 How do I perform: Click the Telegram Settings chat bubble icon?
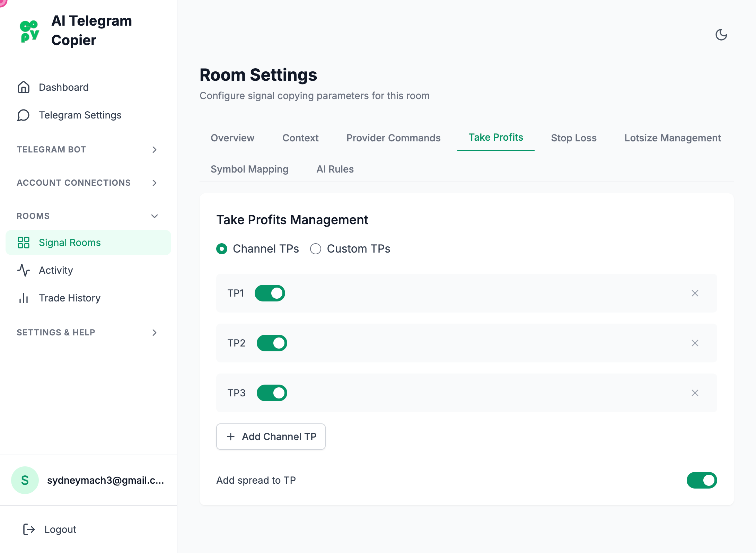point(24,115)
